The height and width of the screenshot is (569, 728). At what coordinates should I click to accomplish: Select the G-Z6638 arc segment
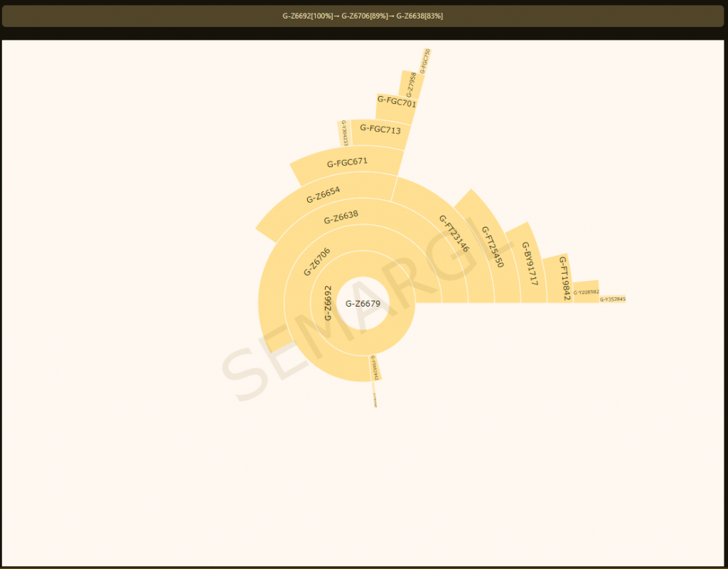(341, 218)
